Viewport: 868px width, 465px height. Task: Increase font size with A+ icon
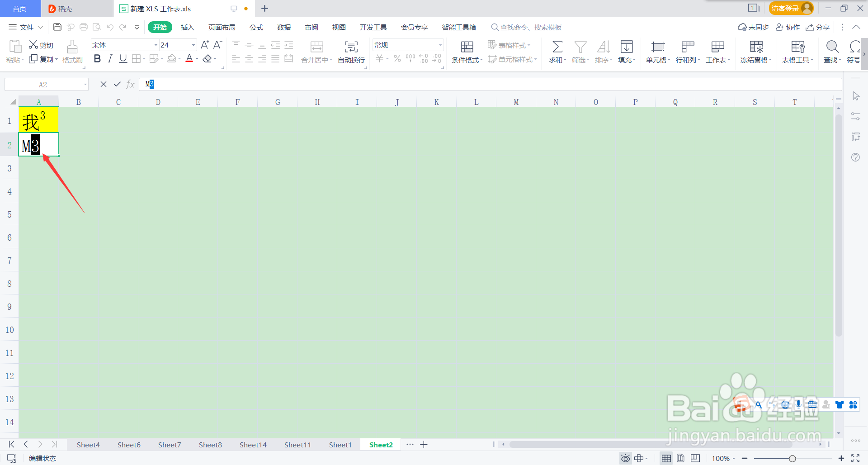[205, 45]
